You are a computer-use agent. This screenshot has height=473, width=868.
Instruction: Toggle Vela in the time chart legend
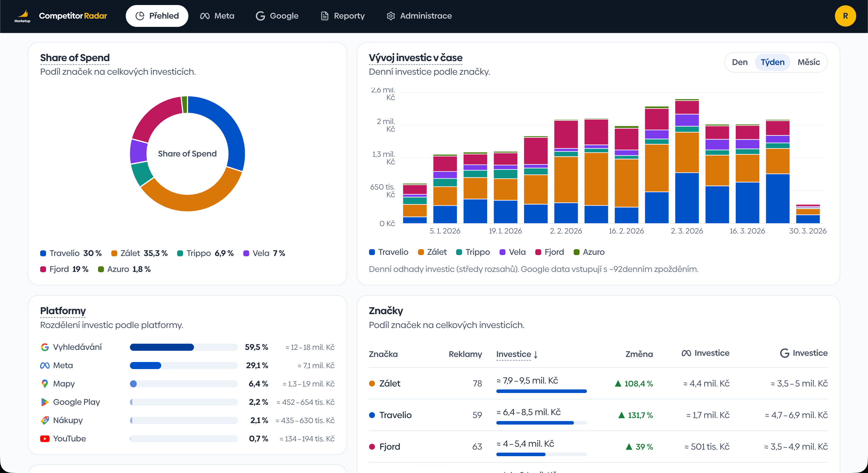(x=513, y=252)
